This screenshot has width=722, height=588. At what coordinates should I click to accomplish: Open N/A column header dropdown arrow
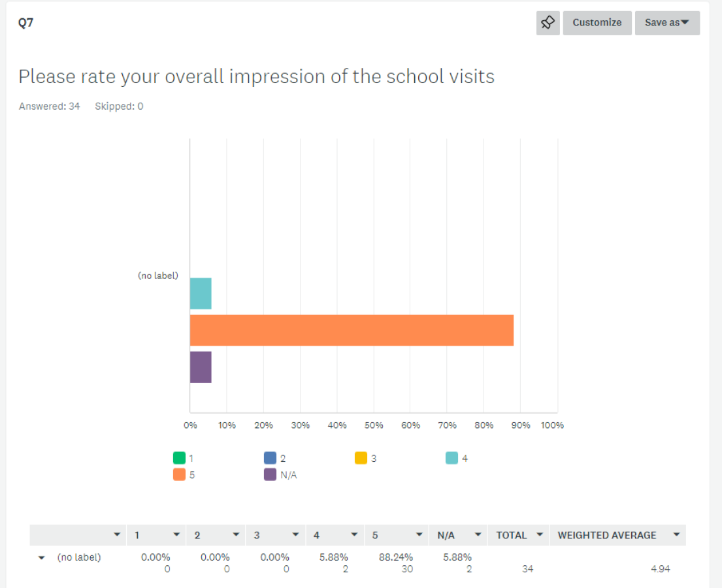click(x=478, y=534)
